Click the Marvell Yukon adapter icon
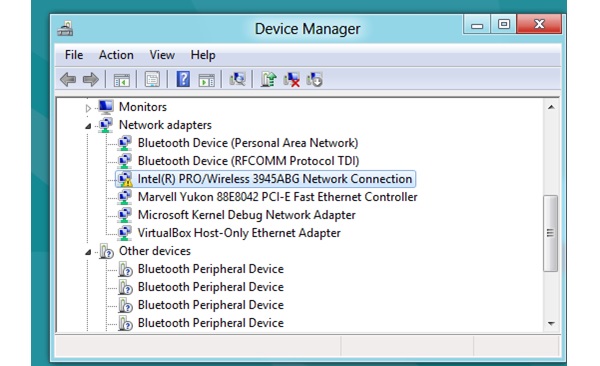 pos(125,197)
